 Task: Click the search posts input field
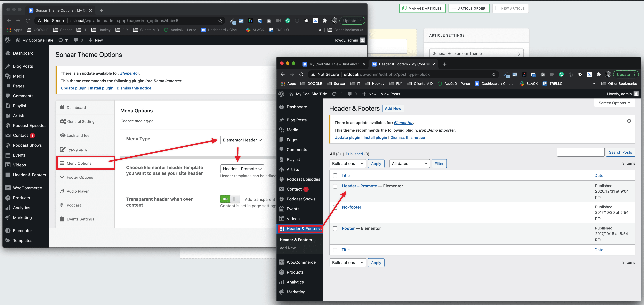(x=580, y=152)
